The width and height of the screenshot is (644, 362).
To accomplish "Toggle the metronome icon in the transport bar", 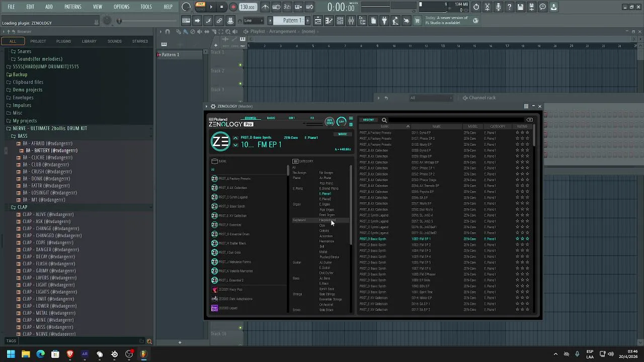I will click(x=265, y=7).
